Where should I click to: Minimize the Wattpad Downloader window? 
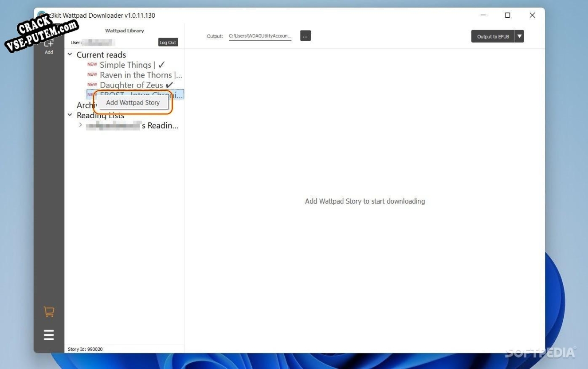(x=483, y=15)
